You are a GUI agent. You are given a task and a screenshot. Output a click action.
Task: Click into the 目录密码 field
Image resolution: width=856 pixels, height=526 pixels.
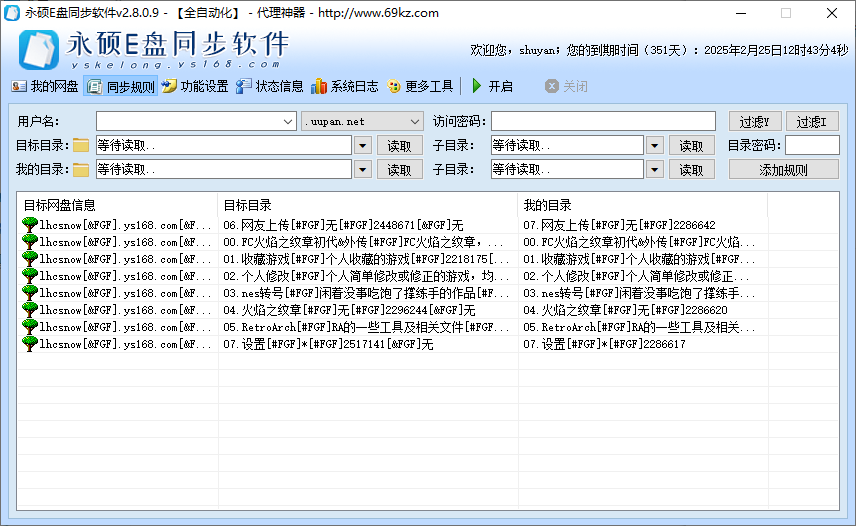coord(811,146)
